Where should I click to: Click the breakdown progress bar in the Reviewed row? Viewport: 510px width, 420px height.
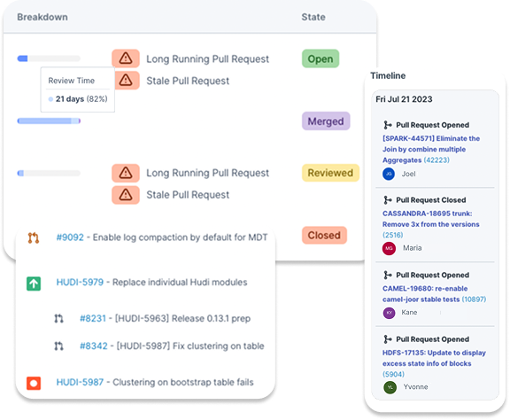[49, 173]
